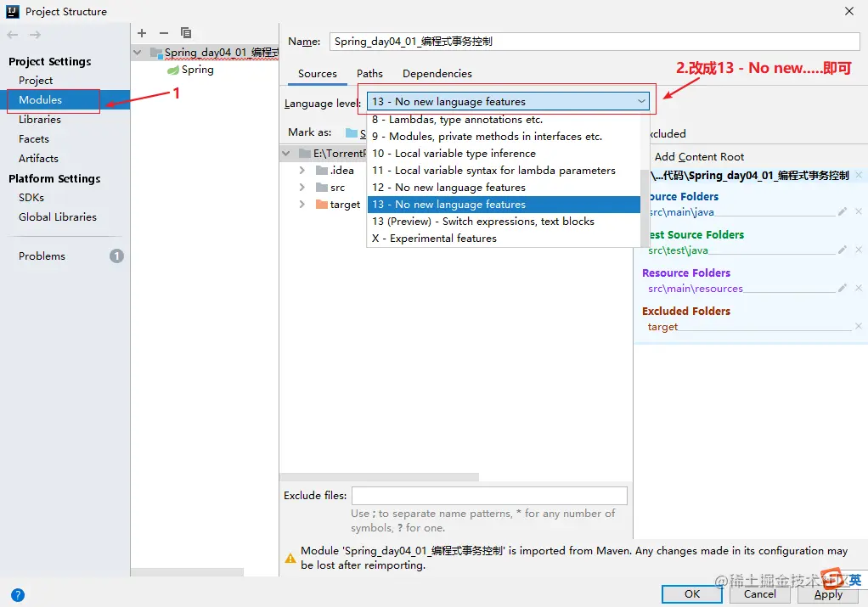Close the Project Structure dialog
The width and height of the screenshot is (868, 607).
(849, 11)
